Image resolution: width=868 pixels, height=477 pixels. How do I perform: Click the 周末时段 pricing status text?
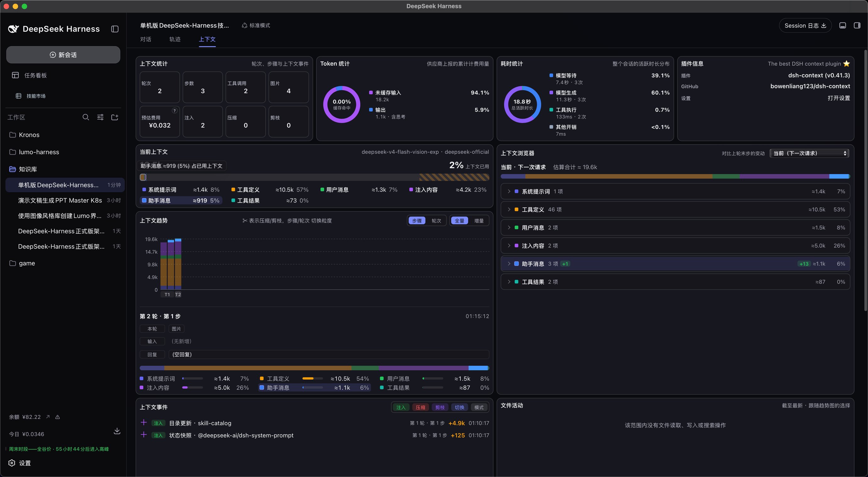tap(59, 449)
